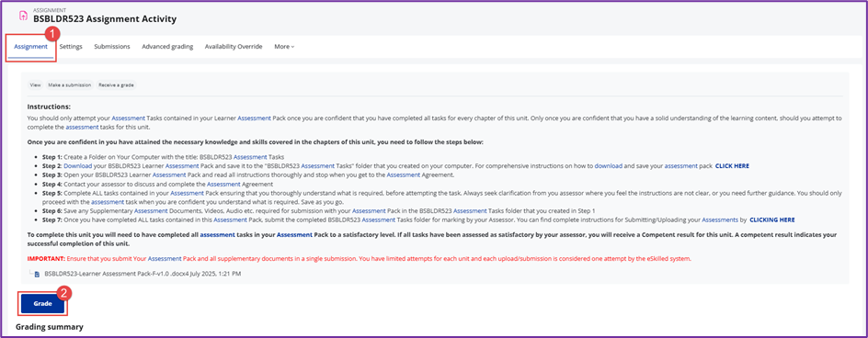Click the Assessment link in Step 1

click(251, 157)
